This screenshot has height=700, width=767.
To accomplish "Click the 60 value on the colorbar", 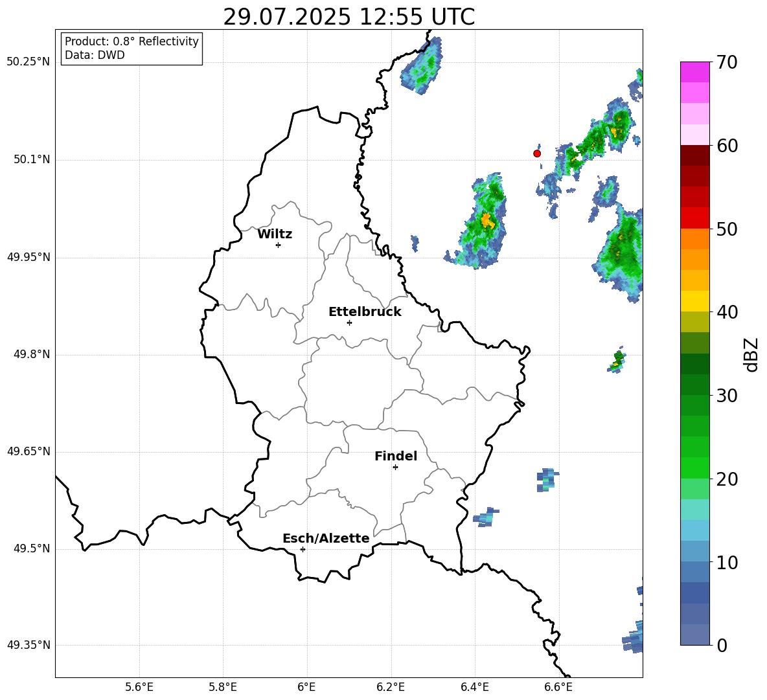I will click(x=727, y=146).
